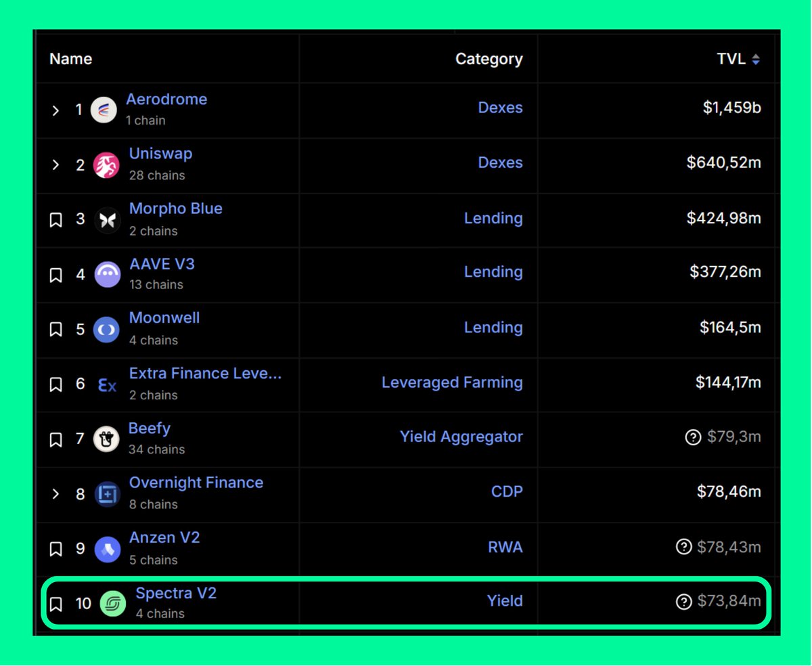Open Lending category in Moonwell row
Image resolution: width=812 pixels, height=666 pixels.
click(493, 327)
